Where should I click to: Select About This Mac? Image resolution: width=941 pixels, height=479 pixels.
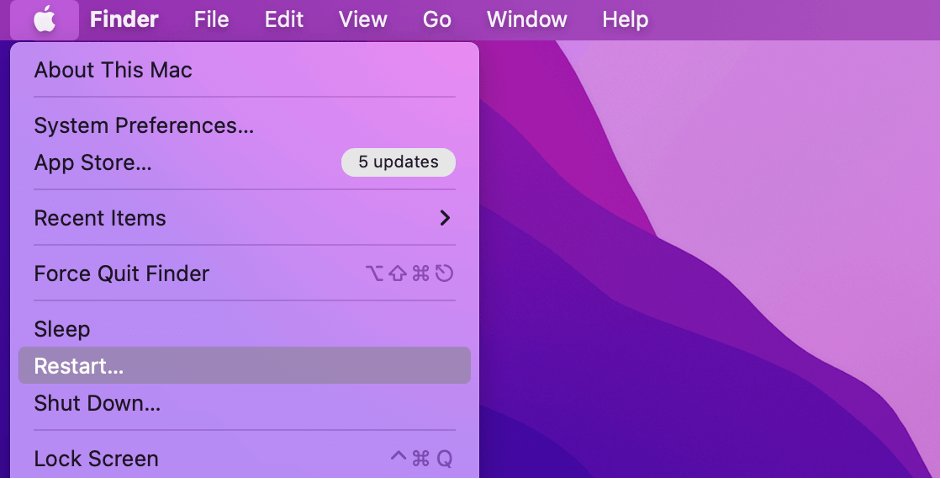coord(113,70)
